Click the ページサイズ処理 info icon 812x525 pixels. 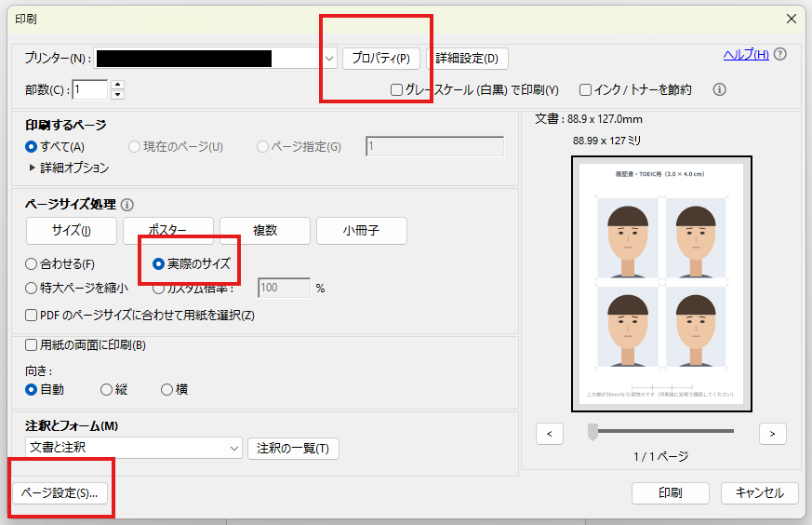tap(126, 205)
